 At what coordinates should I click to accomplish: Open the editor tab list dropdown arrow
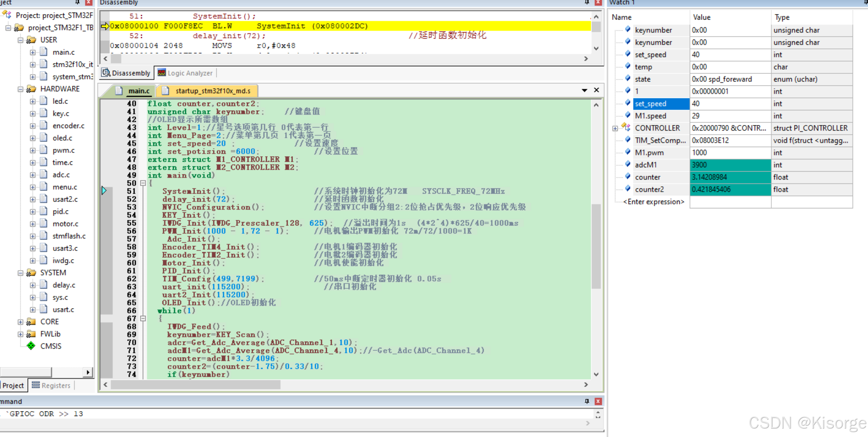pyautogui.click(x=584, y=90)
